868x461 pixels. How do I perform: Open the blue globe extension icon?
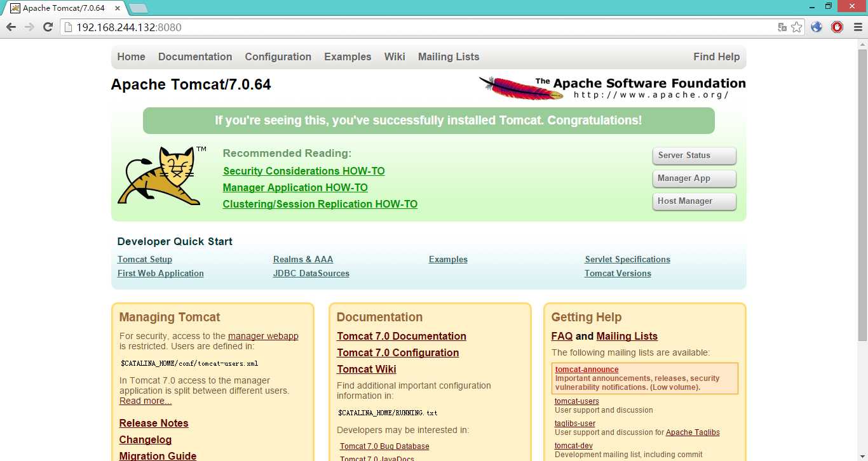[x=817, y=27]
